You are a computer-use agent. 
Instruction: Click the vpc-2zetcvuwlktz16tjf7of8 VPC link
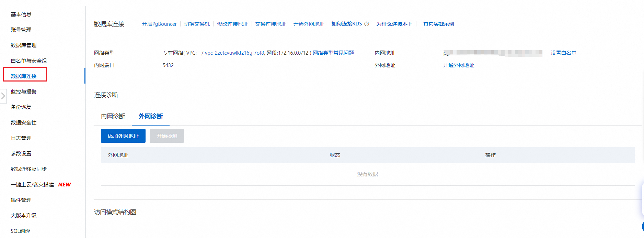coord(234,53)
